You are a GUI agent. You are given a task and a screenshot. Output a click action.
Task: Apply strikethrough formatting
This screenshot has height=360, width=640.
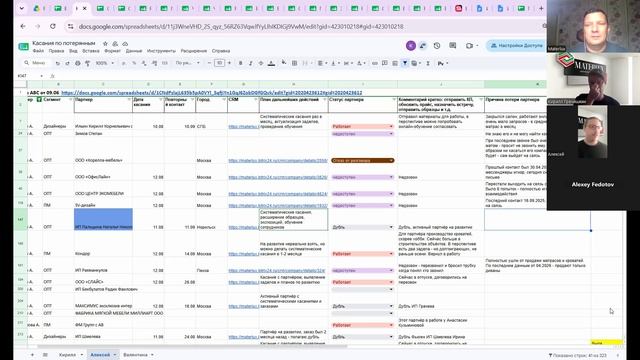(261, 63)
